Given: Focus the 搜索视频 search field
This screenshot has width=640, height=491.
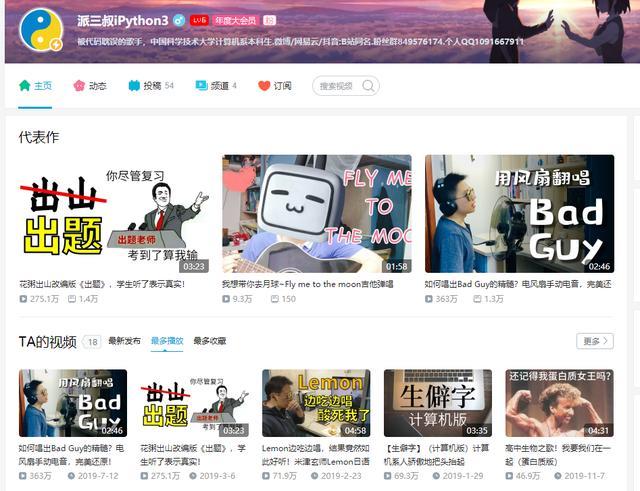Looking at the screenshot, I should pos(346,86).
